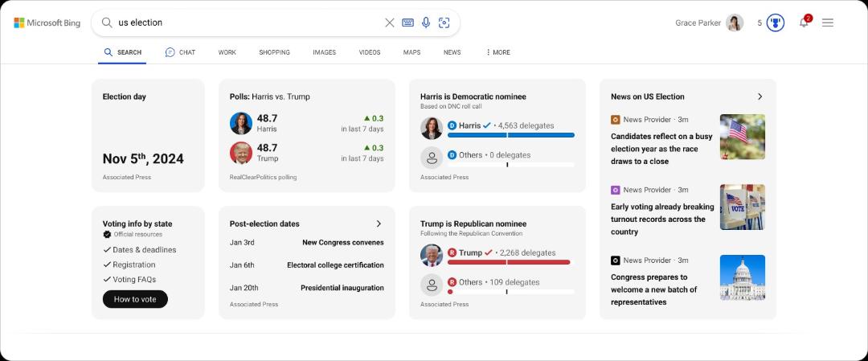This screenshot has width=868, height=361.
Task: Switch to the News tab
Action: 452,52
